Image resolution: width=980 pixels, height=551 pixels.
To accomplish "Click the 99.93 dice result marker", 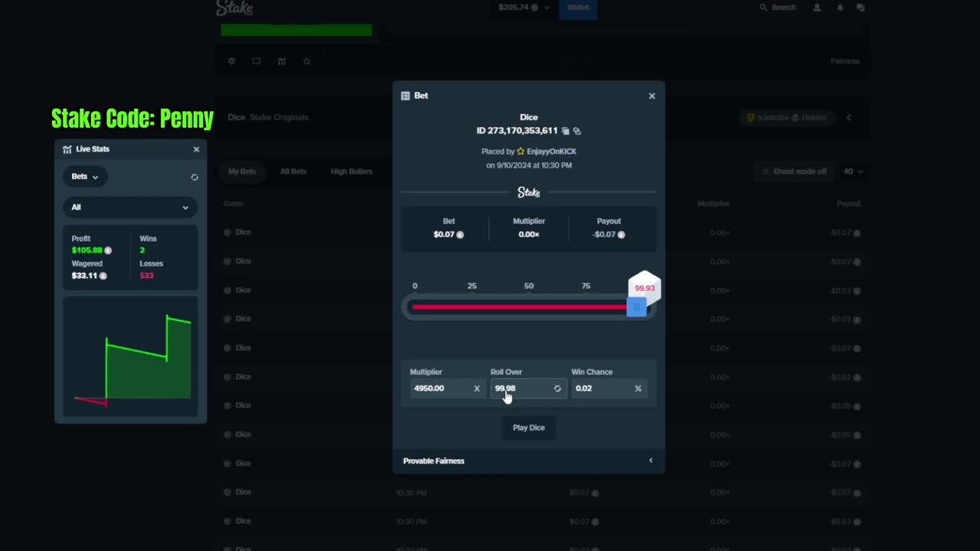I will pyautogui.click(x=645, y=288).
